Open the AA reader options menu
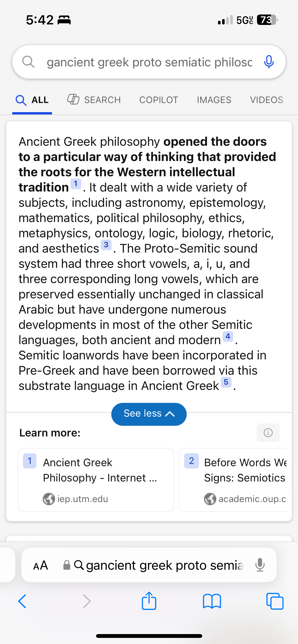Viewport: 298px width, 644px height. coord(40,565)
